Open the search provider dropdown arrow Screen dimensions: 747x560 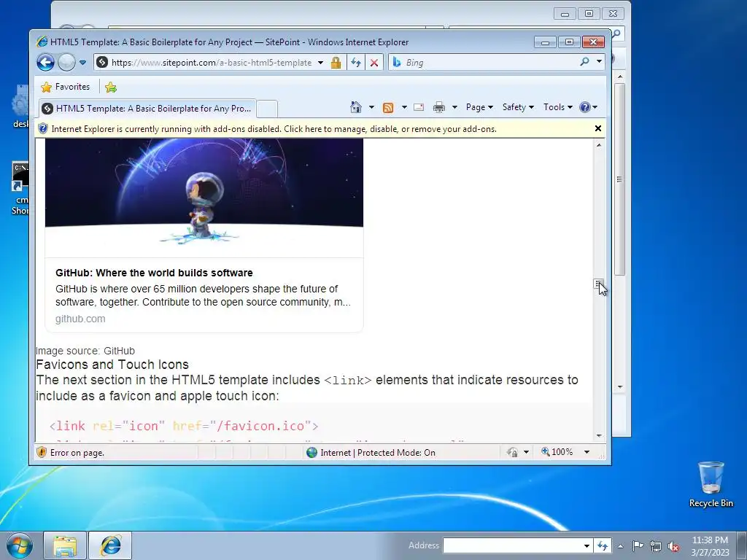pyautogui.click(x=599, y=62)
